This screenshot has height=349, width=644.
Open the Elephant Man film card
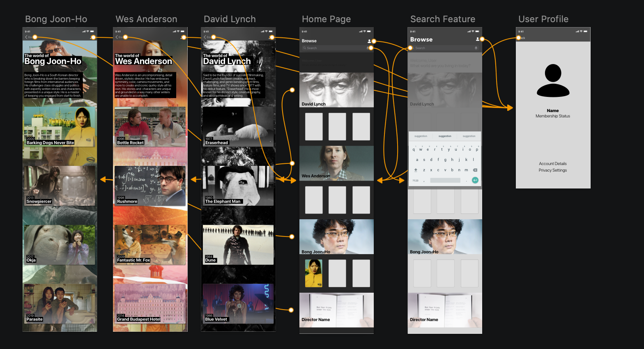(x=238, y=186)
